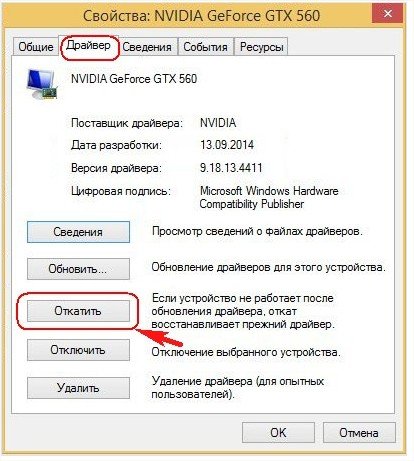
Task: Click the Обновить... button
Action: (78, 269)
